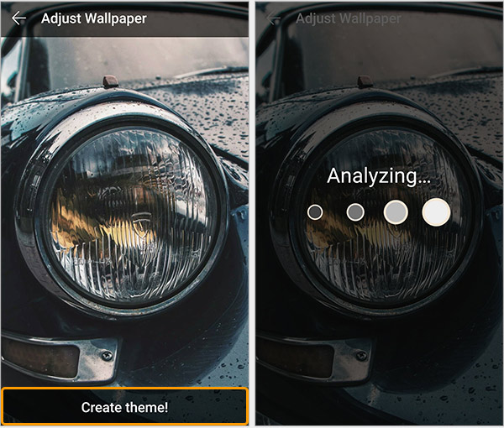Click the Analyzing... status text
Screen dimensions: 504x428
point(379,176)
